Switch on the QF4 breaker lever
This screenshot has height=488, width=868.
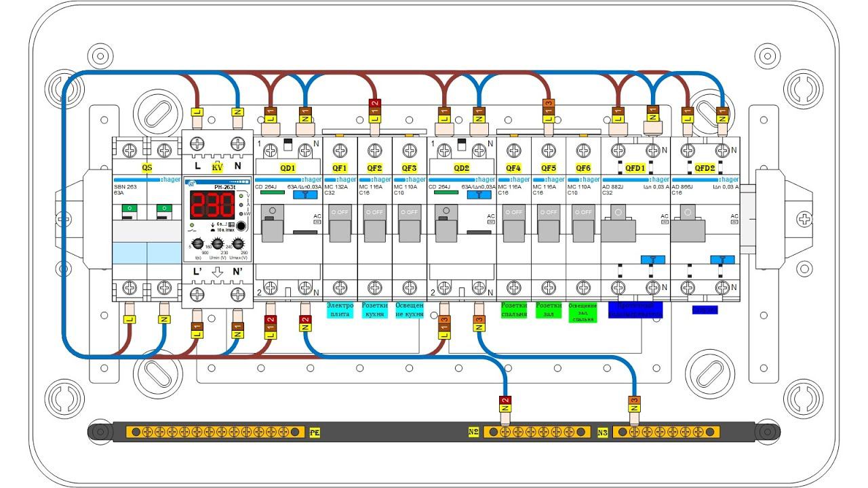[514, 224]
